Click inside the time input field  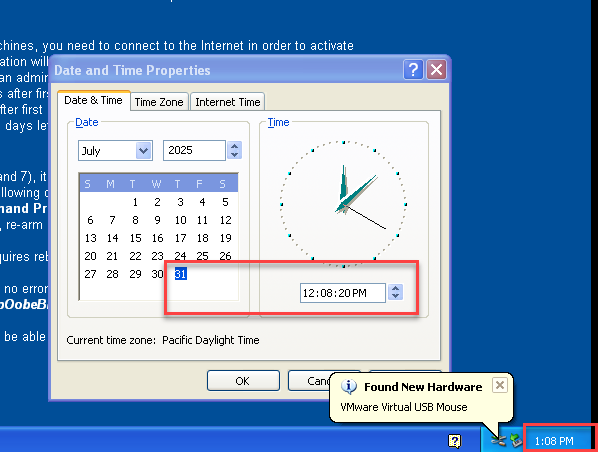tap(342, 293)
